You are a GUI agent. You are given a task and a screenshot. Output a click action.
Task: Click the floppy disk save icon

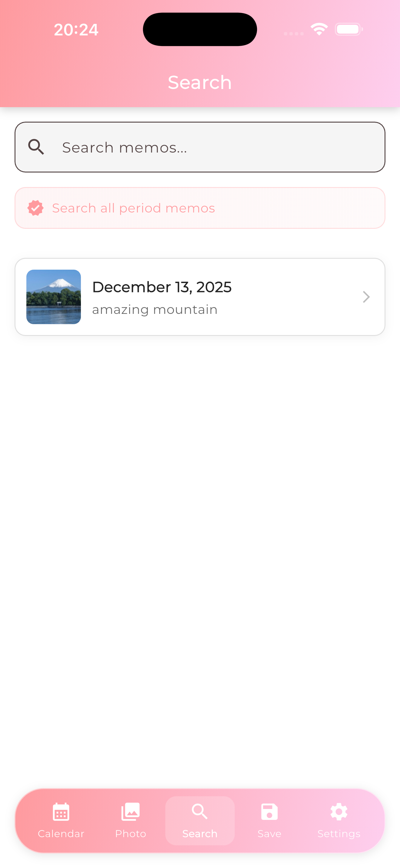pyautogui.click(x=269, y=812)
